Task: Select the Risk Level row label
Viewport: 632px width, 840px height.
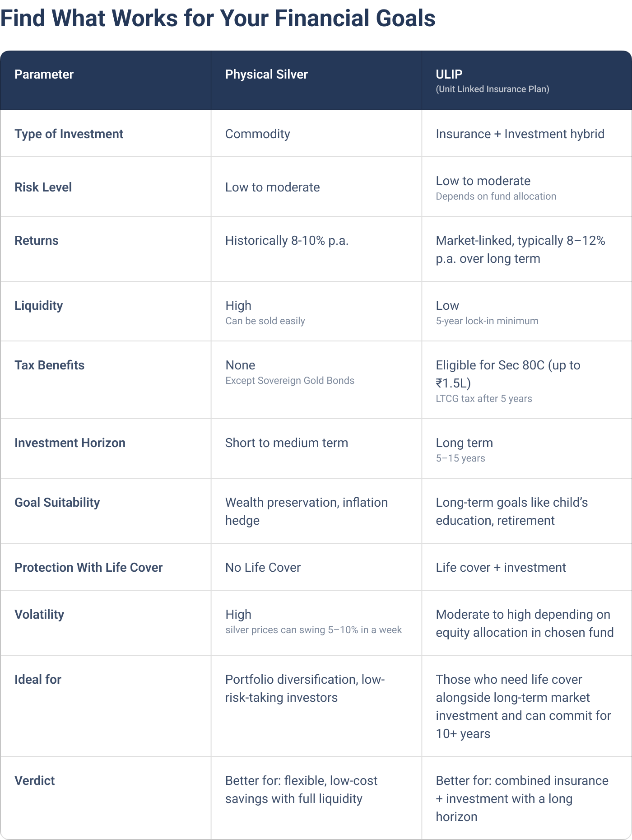Action: [x=43, y=187]
